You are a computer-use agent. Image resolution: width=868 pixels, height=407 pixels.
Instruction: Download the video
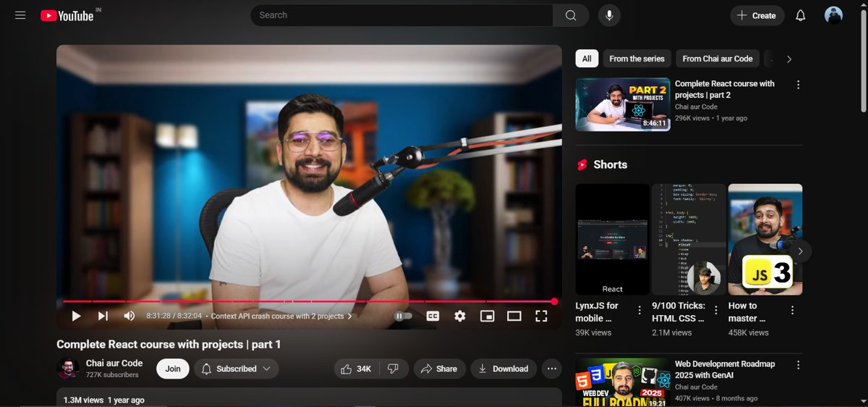point(503,369)
